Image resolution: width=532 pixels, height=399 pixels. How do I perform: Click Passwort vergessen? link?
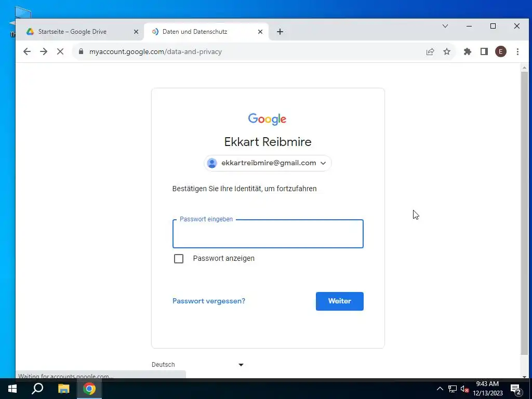tap(209, 301)
